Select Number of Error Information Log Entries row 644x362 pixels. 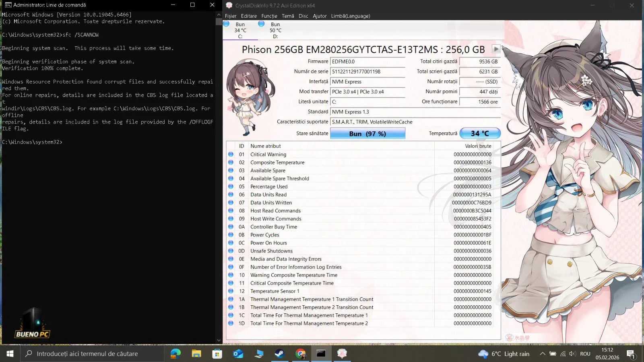pos(360,267)
